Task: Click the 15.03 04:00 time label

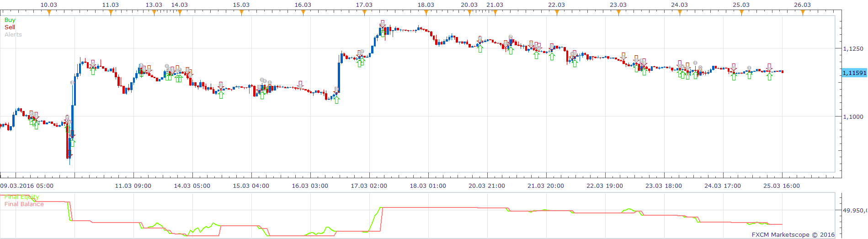Action: (251, 186)
